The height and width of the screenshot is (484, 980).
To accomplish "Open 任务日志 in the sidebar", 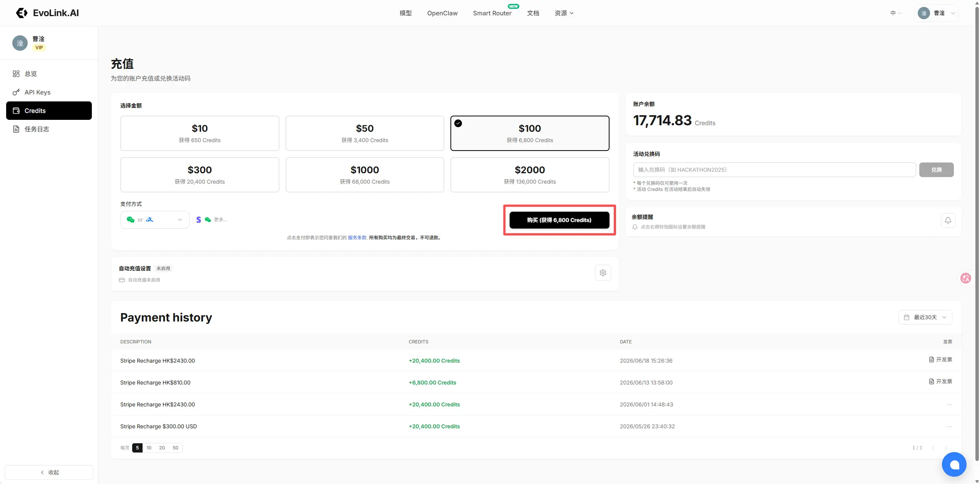I will 49,129.
